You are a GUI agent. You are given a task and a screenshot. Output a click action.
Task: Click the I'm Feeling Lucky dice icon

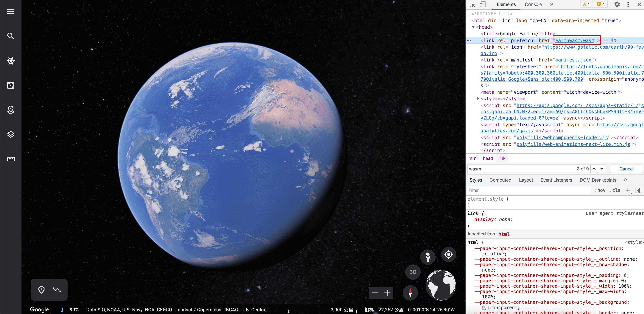pyautogui.click(x=11, y=85)
